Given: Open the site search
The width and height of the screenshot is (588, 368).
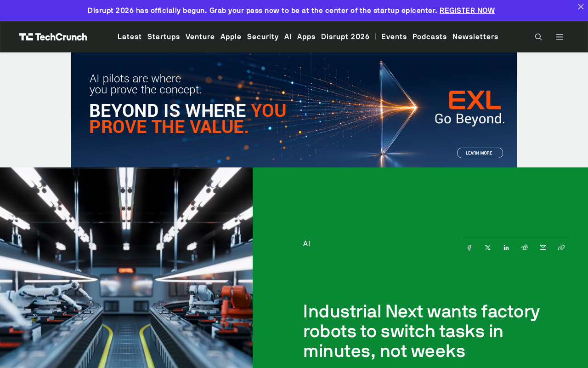Looking at the screenshot, I should click(538, 37).
